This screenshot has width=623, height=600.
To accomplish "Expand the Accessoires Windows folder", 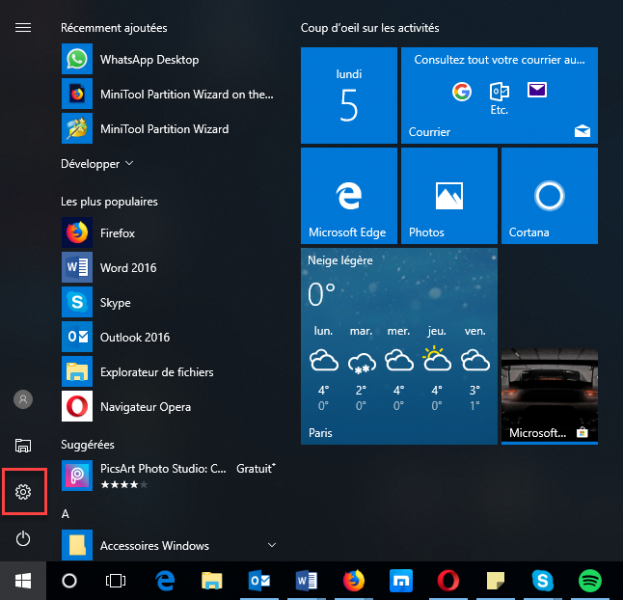I will tap(169, 545).
